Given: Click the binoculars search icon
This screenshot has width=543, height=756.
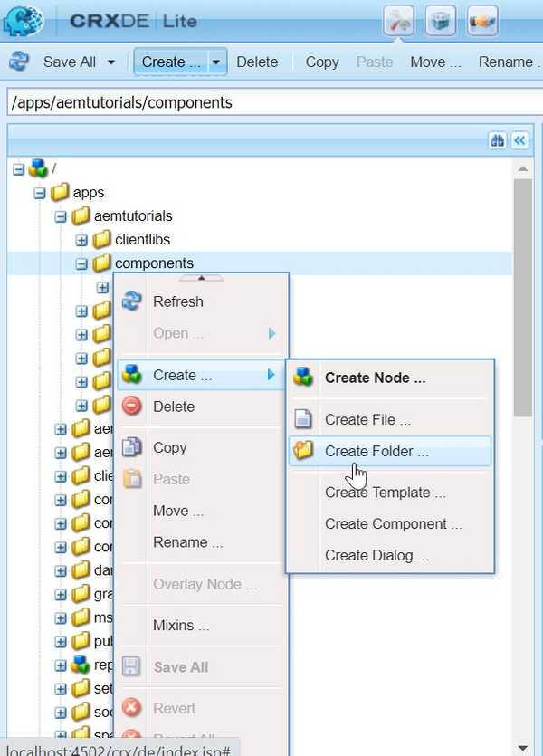Looking at the screenshot, I should coord(497,140).
